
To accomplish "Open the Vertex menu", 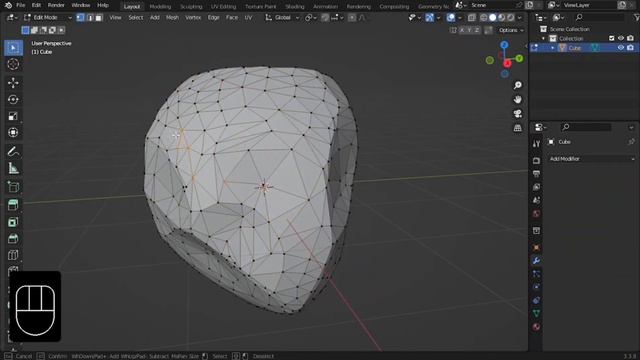I will [x=193, y=18].
